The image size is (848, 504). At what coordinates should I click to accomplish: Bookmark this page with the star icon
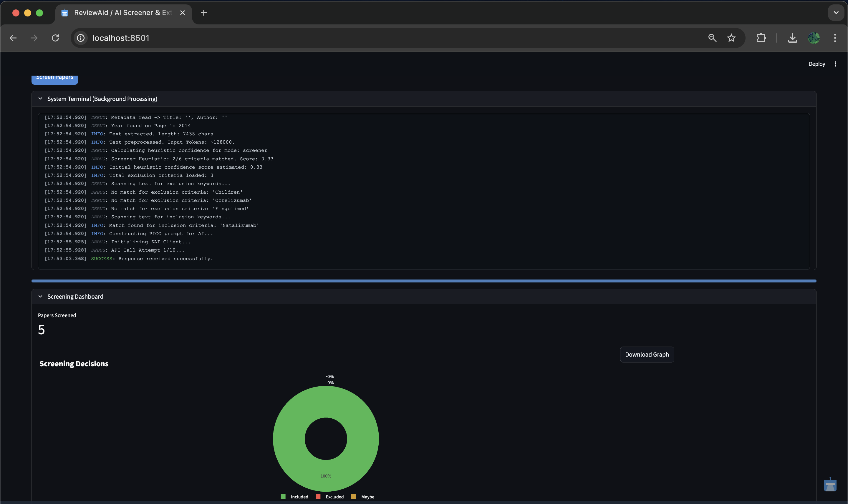click(731, 38)
